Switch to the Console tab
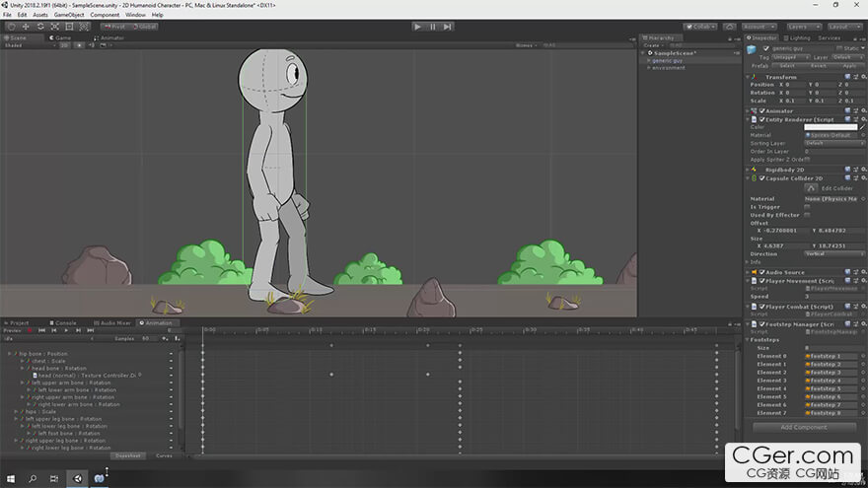868x488 pixels. [x=63, y=323]
